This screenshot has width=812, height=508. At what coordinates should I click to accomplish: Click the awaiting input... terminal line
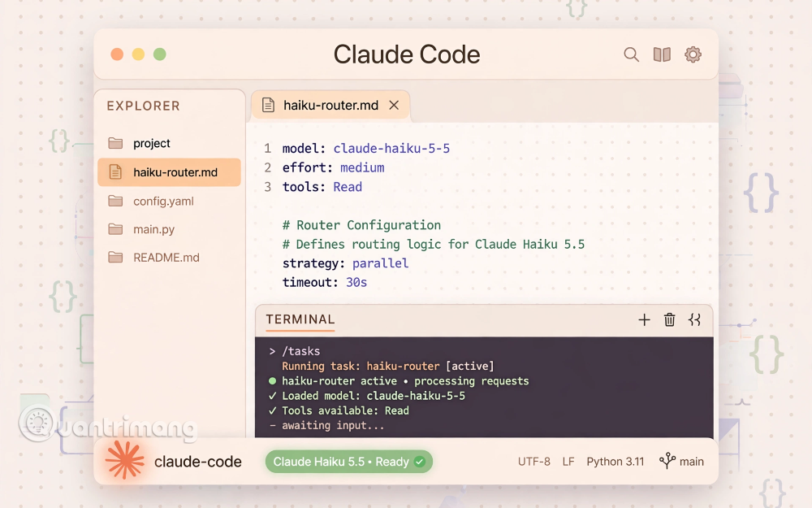tap(333, 426)
